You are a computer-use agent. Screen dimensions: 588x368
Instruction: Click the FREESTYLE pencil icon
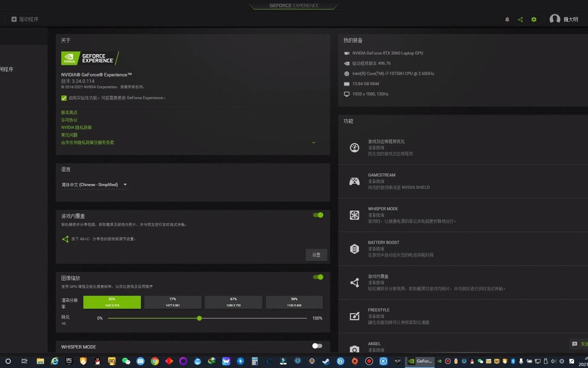pyautogui.click(x=355, y=316)
